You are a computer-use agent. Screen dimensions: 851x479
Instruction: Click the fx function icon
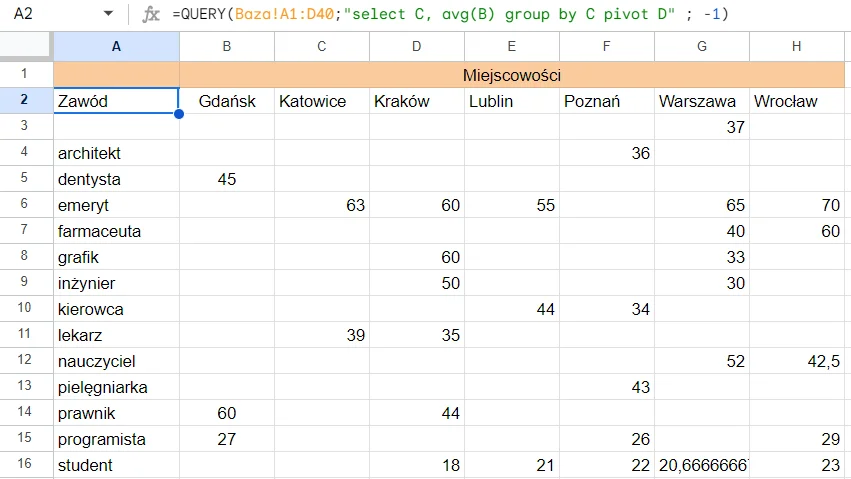151,14
